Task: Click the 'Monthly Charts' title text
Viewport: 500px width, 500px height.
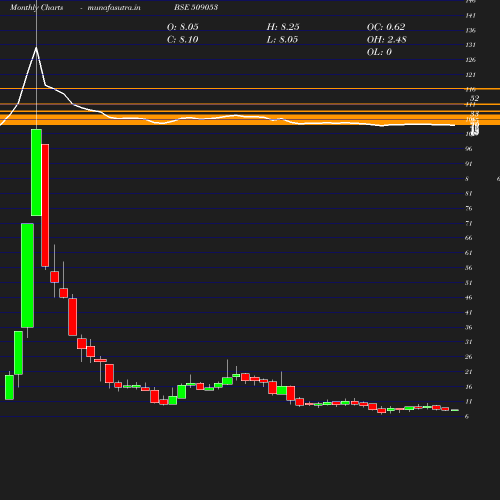Action: (36, 7)
